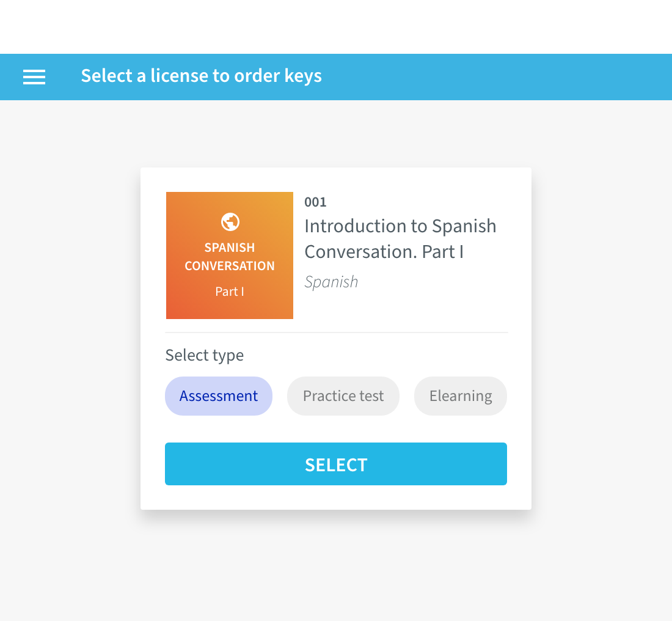Click the course code 001
Screen dimensions: 672x621
tap(315, 202)
